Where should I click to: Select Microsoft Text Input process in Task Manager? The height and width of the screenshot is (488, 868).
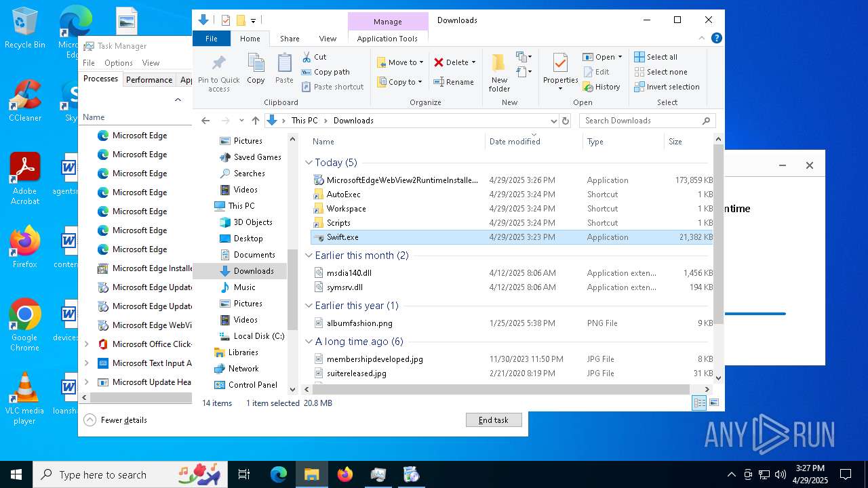[144, 363]
